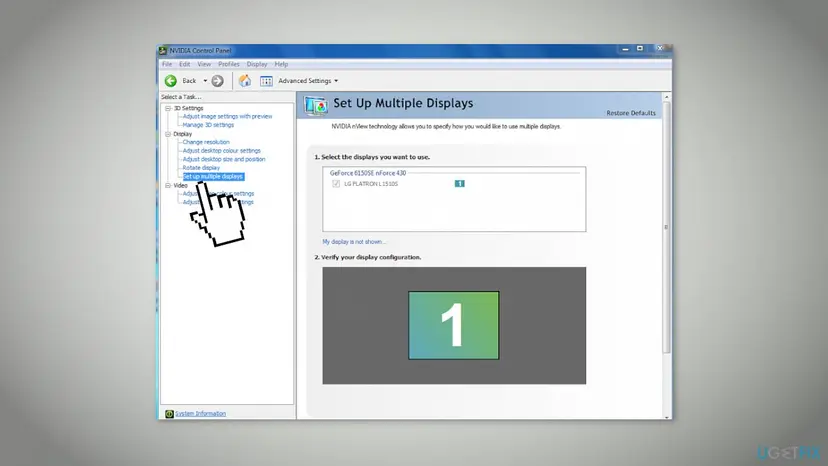Image resolution: width=828 pixels, height=466 pixels.
Task: Select Rotate display task
Action: point(201,167)
